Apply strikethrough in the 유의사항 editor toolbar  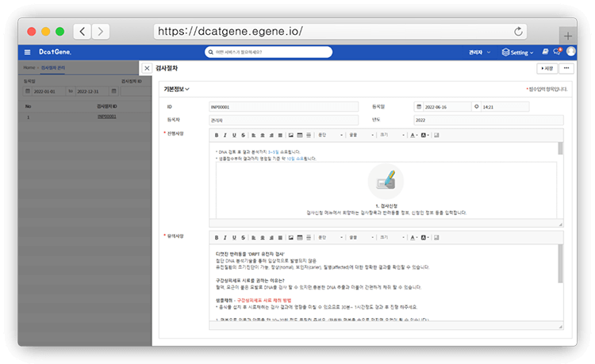pyautogui.click(x=243, y=236)
